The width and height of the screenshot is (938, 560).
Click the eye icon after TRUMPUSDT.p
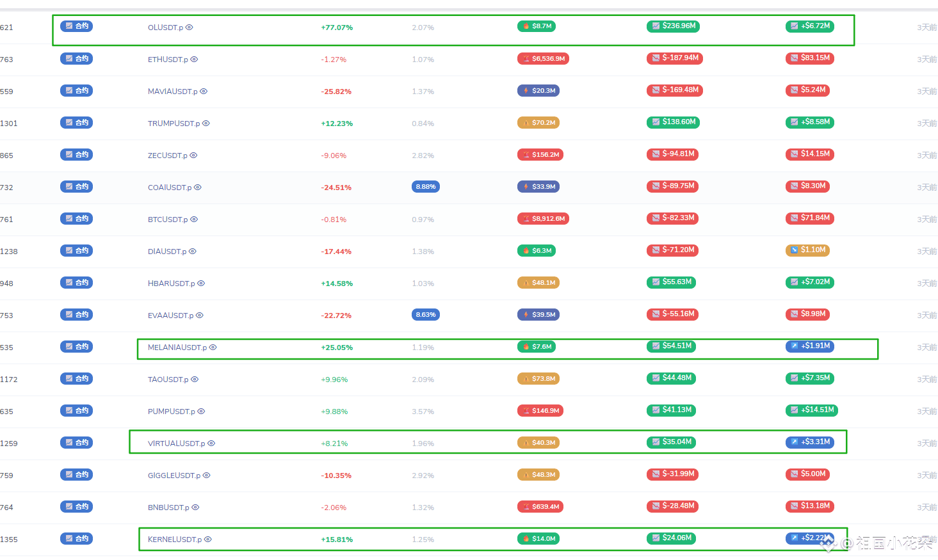(x=206, y=124)
